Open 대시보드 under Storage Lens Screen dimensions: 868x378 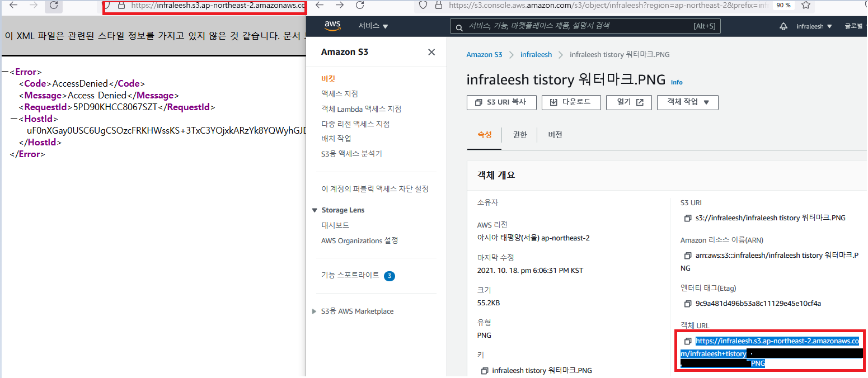click(x=335, y=225)
